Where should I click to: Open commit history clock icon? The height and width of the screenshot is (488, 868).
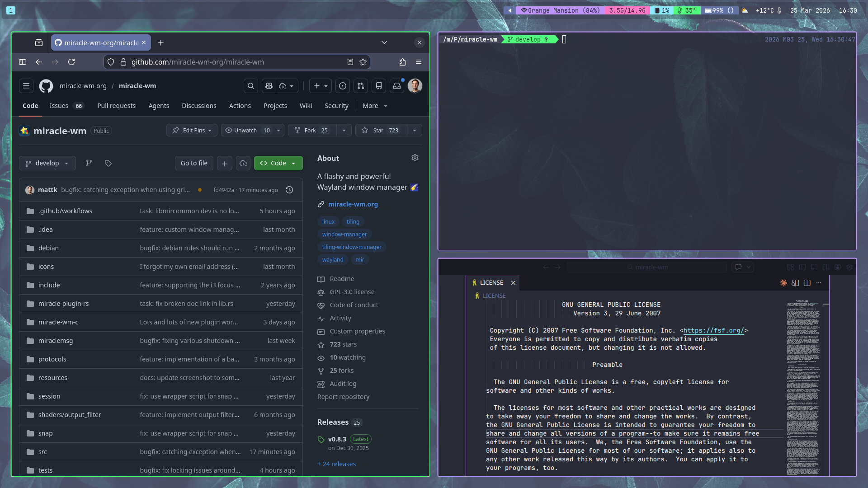pyautogui.click(x=289, y=190)
